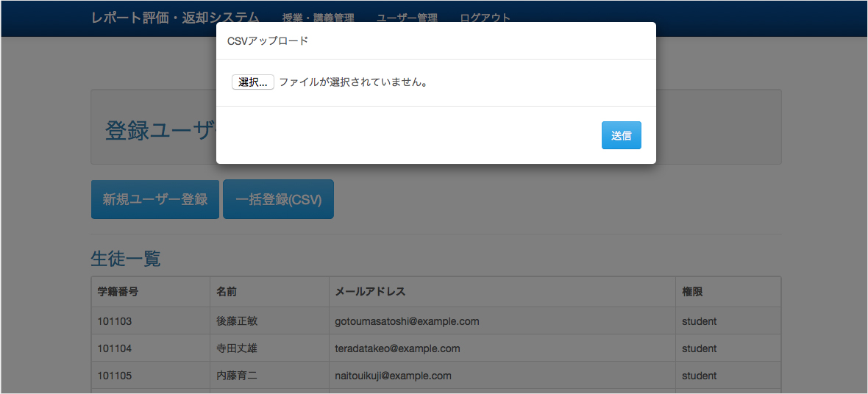868x394 pixels.
Task: Open the 授業・講義管理 menu
Action: tap(318, 18)
